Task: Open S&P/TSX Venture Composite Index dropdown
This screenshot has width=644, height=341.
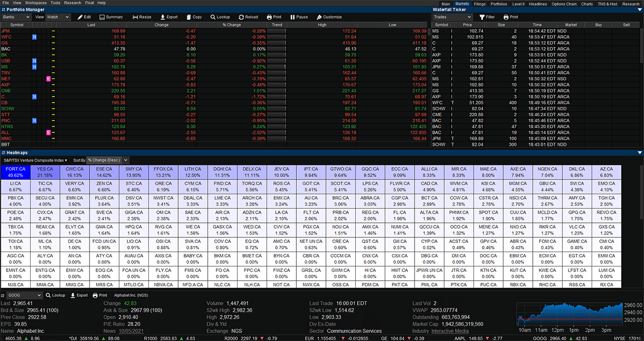Action: click(x=35, y=160)
